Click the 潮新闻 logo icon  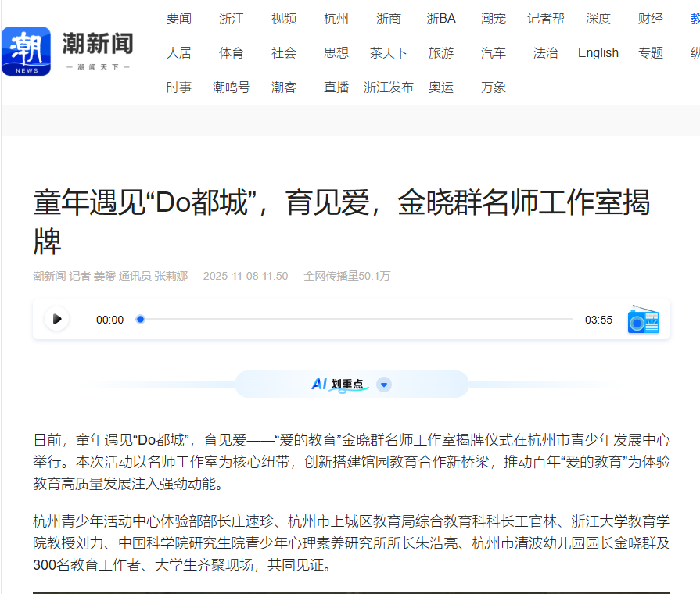pyautogui.click(x=26, y=52)
